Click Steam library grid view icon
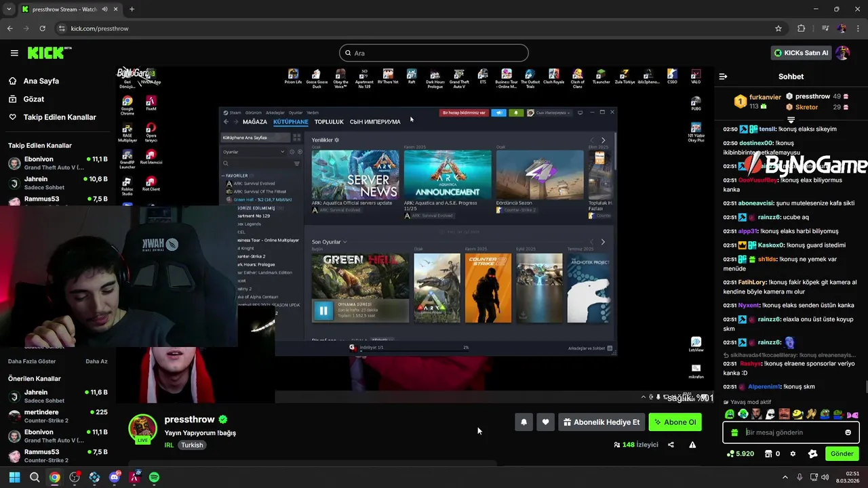The image size is (868, 488). [x=296, y=138]
